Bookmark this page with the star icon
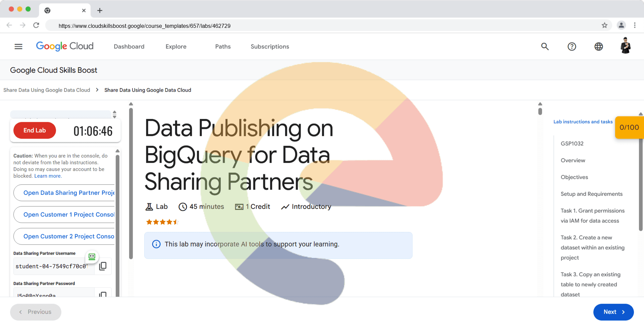Image resolution: width=644 pixels, height=327 pixels. pyautogui.click(x=604, y=25)
